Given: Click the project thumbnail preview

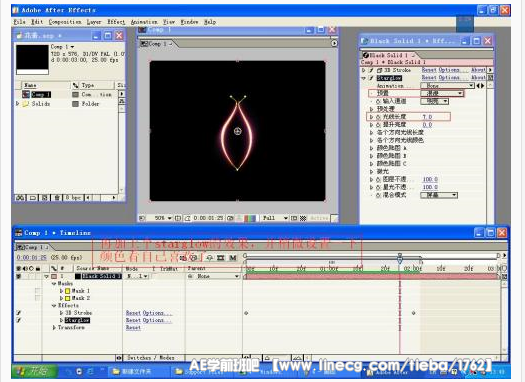Looking at the screenshot, I should pyautogui.click(x=32, y=58).
